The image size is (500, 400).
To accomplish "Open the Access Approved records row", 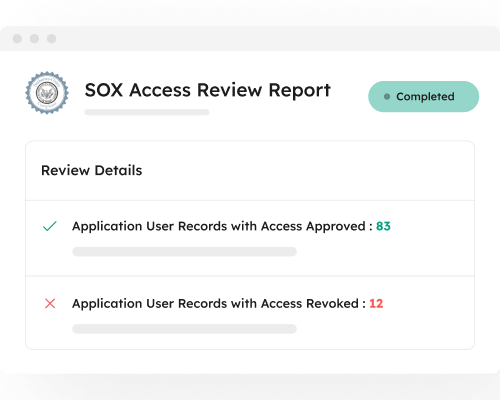I will click(250, 238).
